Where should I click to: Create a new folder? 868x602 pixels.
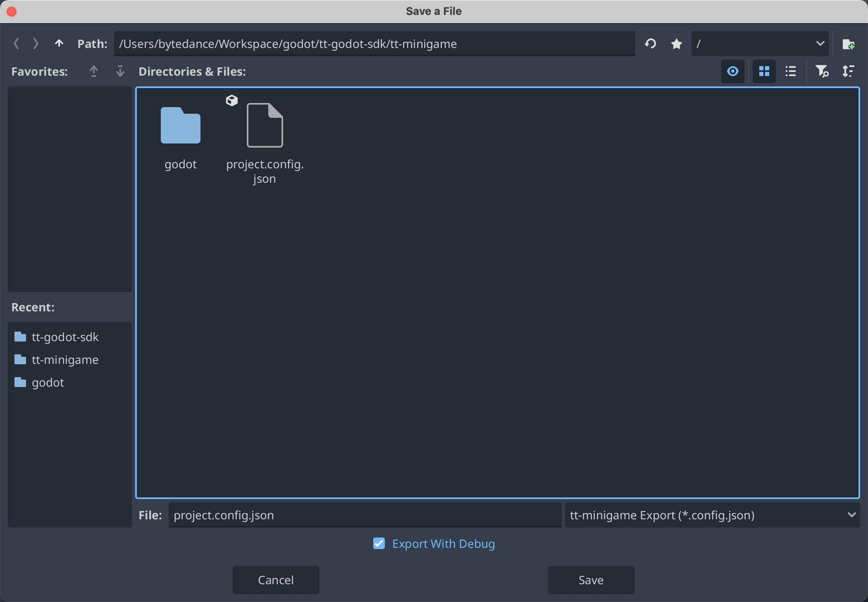click(x=848, y=44)
